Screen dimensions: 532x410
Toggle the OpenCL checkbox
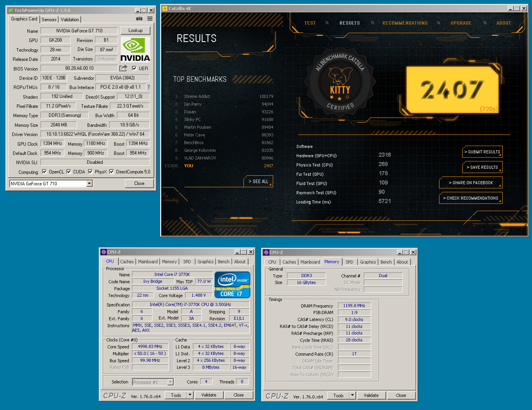pyautogui.click(x=44, y=172)
